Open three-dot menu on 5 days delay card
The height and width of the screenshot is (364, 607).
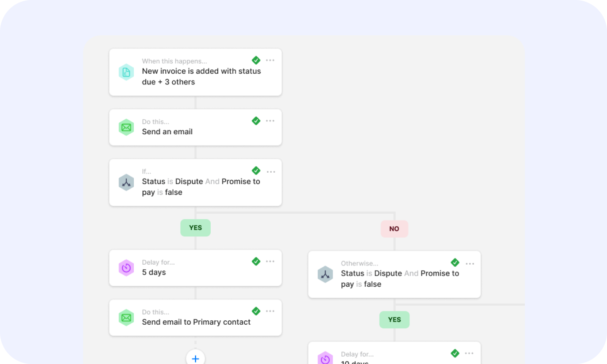pyautogui.click(x=270, y=262)
